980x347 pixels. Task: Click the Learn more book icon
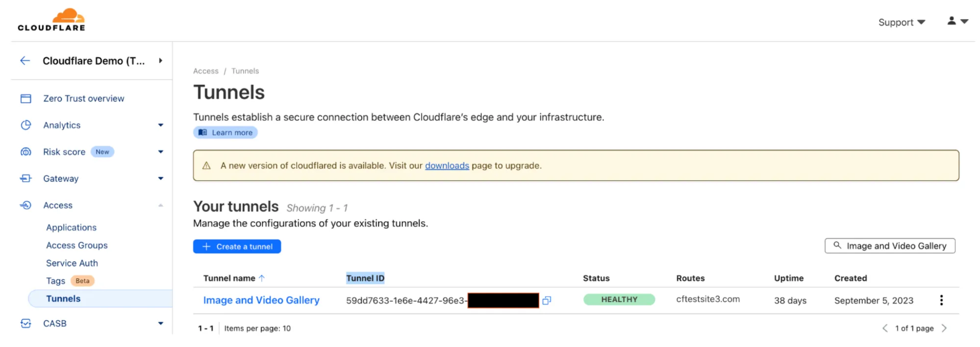point(202,132)
